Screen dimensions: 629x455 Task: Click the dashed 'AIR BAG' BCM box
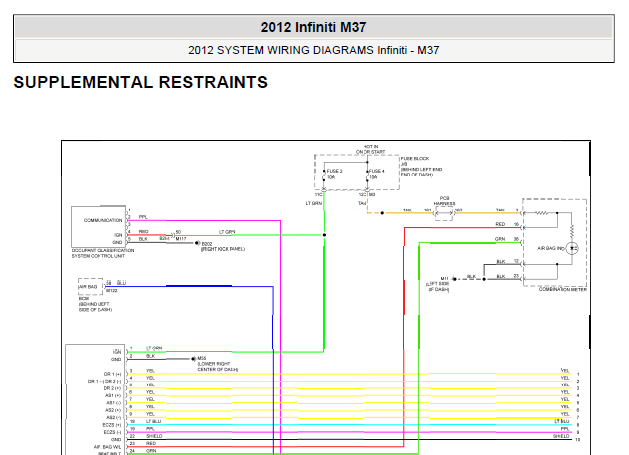coord(90,286)
